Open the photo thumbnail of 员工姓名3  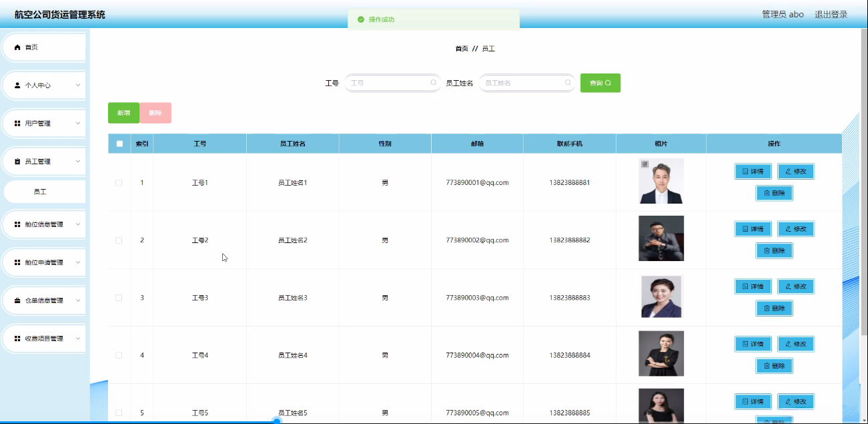point(661,296)
